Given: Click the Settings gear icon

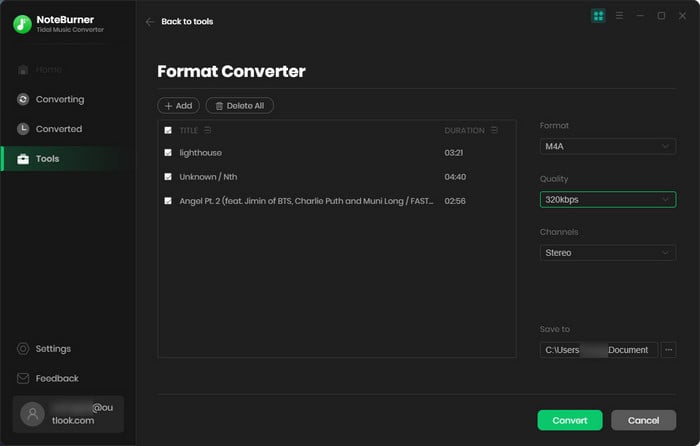Looking at the screenshot, I should 23,349.
